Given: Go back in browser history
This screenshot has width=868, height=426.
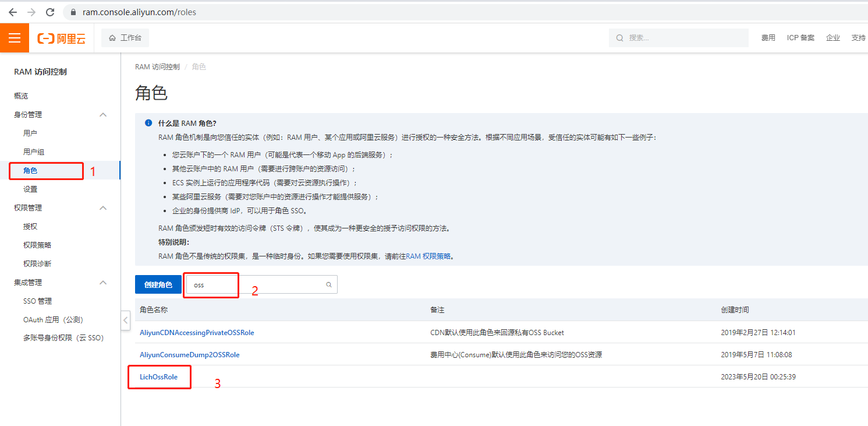Looking at the screenshot, I should [13, 12].
